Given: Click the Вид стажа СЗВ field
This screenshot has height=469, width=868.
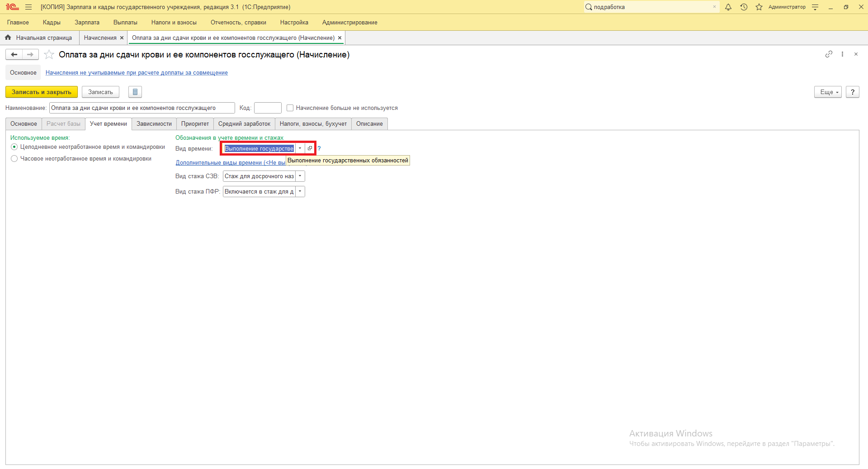Looking at the screenshot, I should pyautogui.click(x=259, y=176).
